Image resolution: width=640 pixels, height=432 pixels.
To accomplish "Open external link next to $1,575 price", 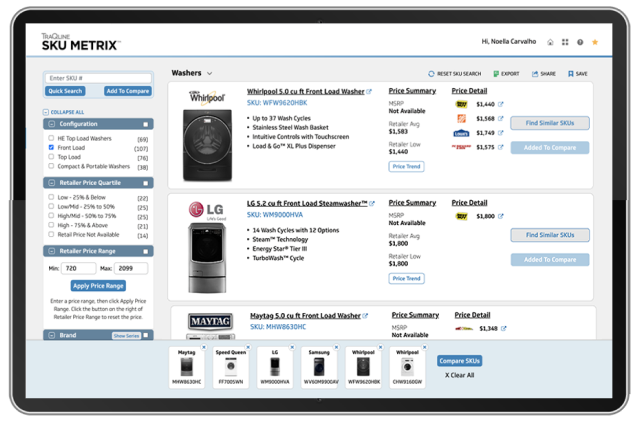I will tap(501, 147).
